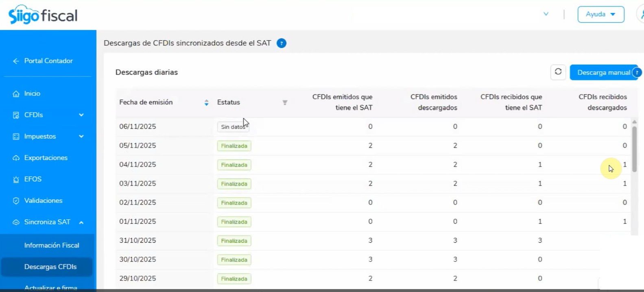Click the Descarga manual button

(604, 72)
